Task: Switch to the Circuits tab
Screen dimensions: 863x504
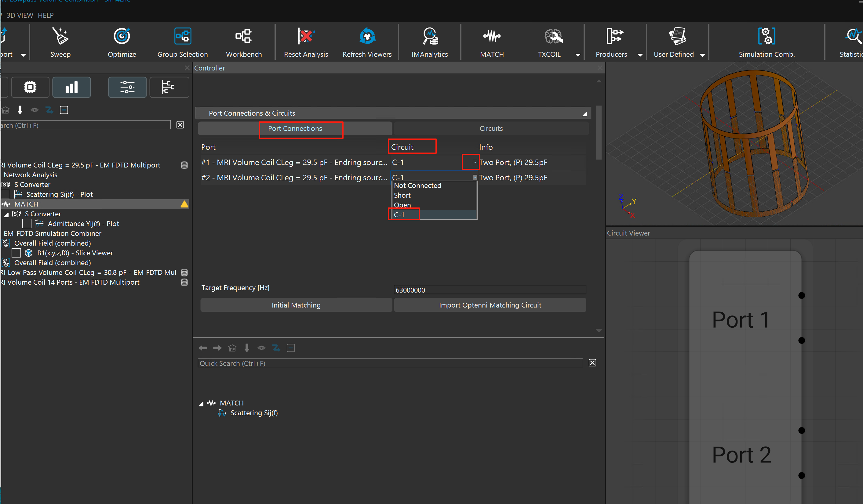Action: coord(491,129)
